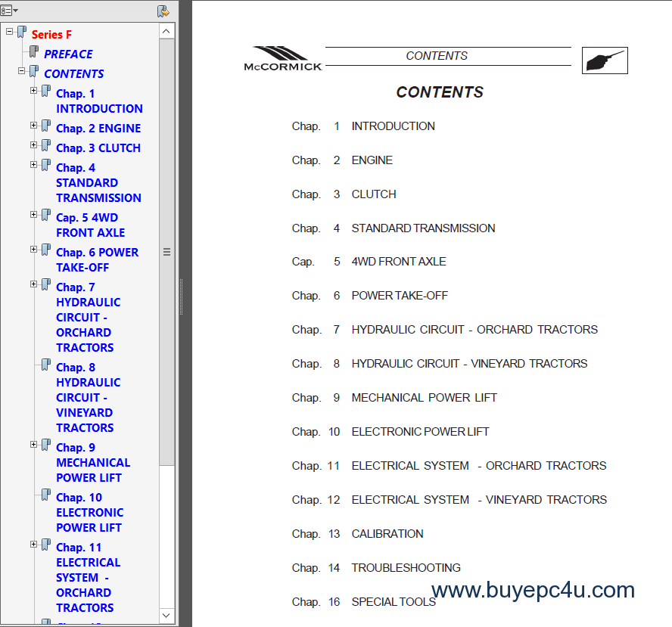Click SPECIAL TOOLS entry on contents page
This screenshot has width=672, height=627.
tap(394, 602)
